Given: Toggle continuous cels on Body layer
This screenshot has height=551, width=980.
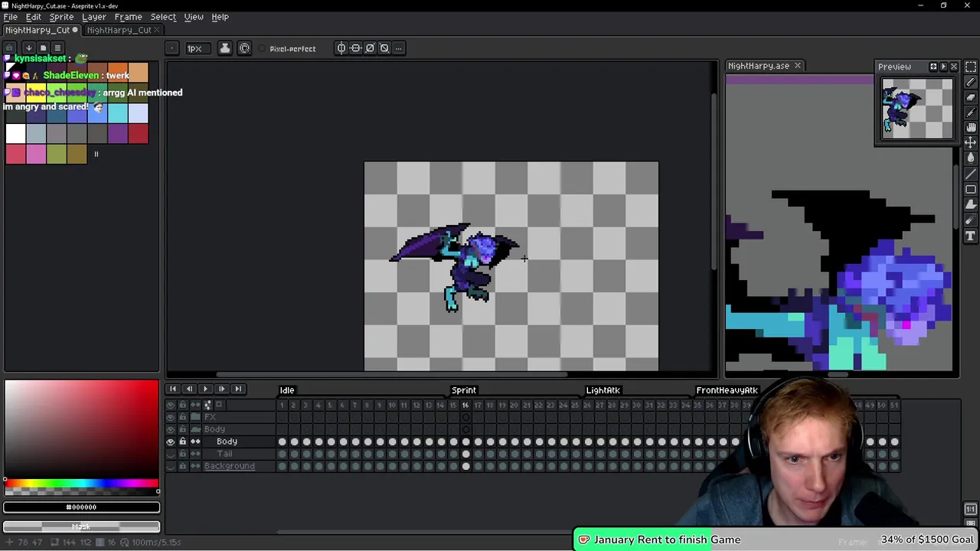Looking at the screenshot, I should pos(195,442).
